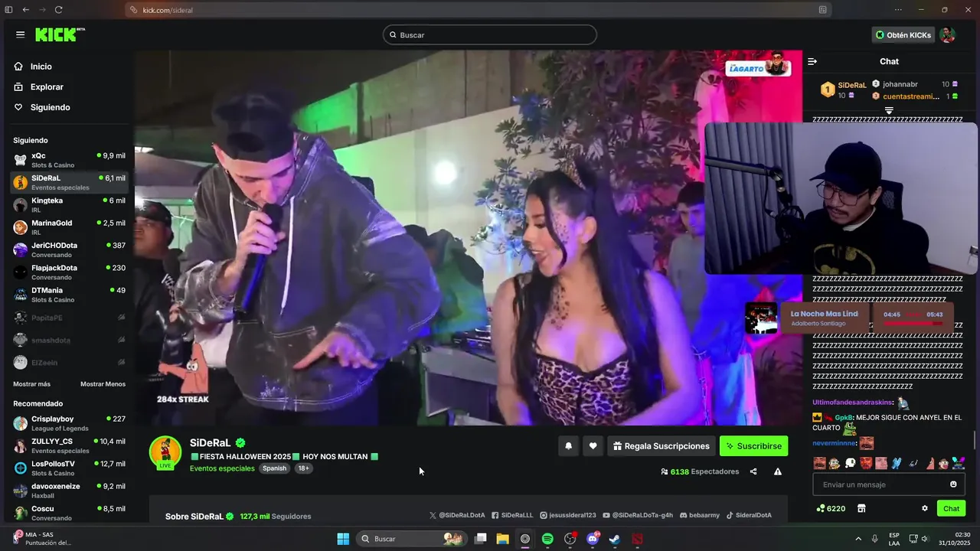Screen dimensions: 980x551
Task: Open recommended channel ZULLY_CS
Action: point(69,445)
